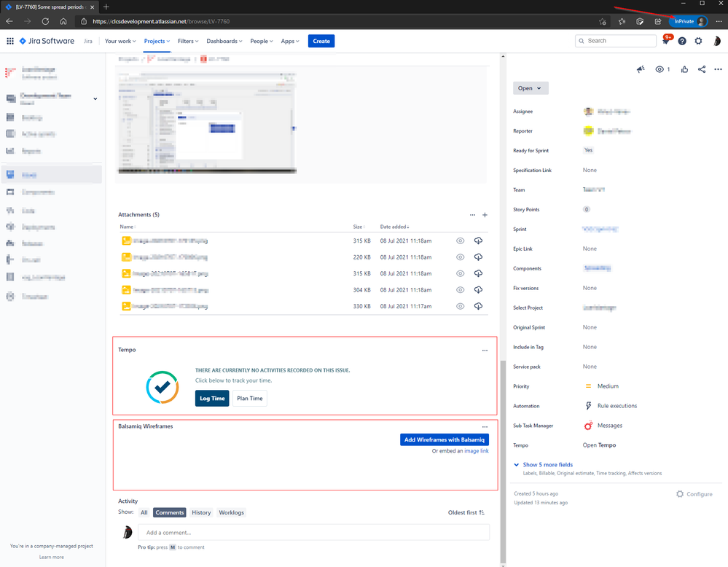Open the Jira app switcher grid icon
The height and width of the screenshot is (567, 728).
point(10,41)
